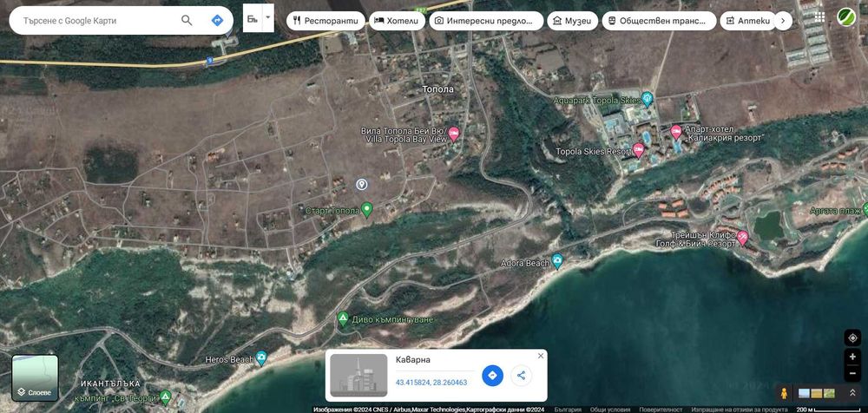Select the Обществен транс... chip
The width and height of the screenshot is (868, 413).
click(x=659, y=21)
